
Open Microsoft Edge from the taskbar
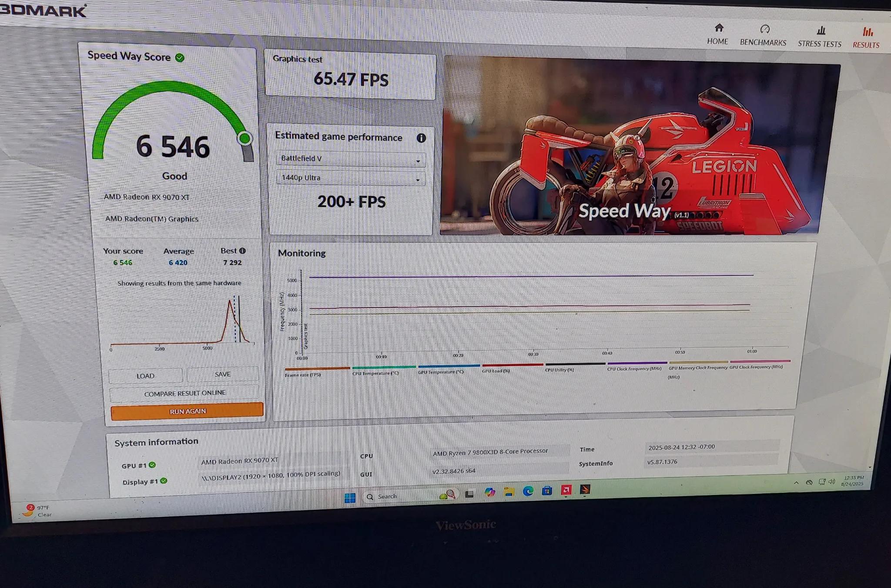[528, 491]
